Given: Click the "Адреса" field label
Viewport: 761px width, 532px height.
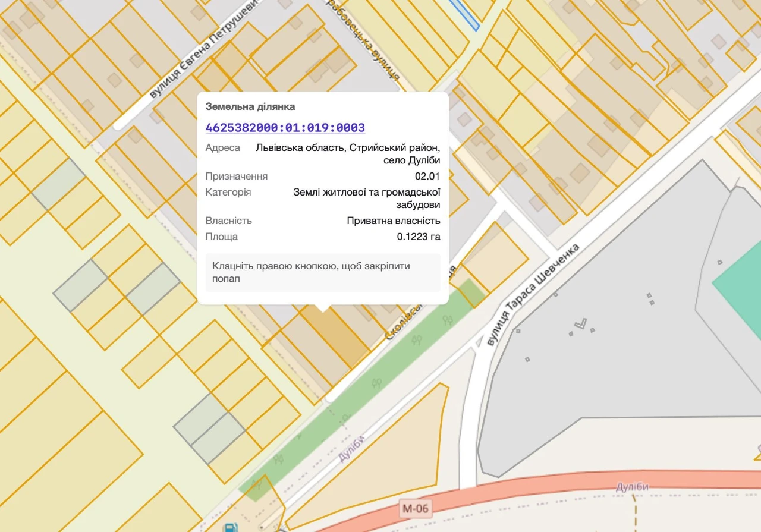Looking at the screenshot, I should click(223, 147).
